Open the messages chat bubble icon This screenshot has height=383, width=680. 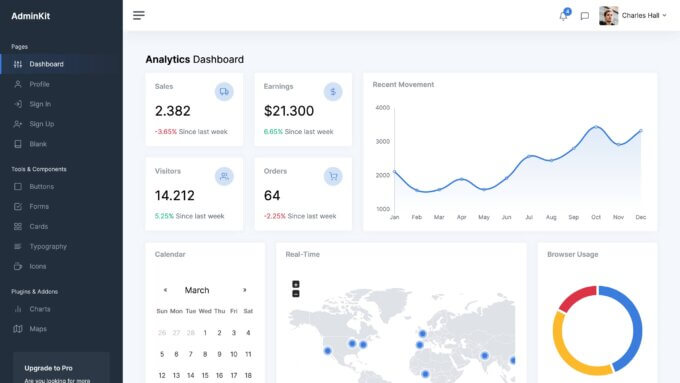point(585,16)
